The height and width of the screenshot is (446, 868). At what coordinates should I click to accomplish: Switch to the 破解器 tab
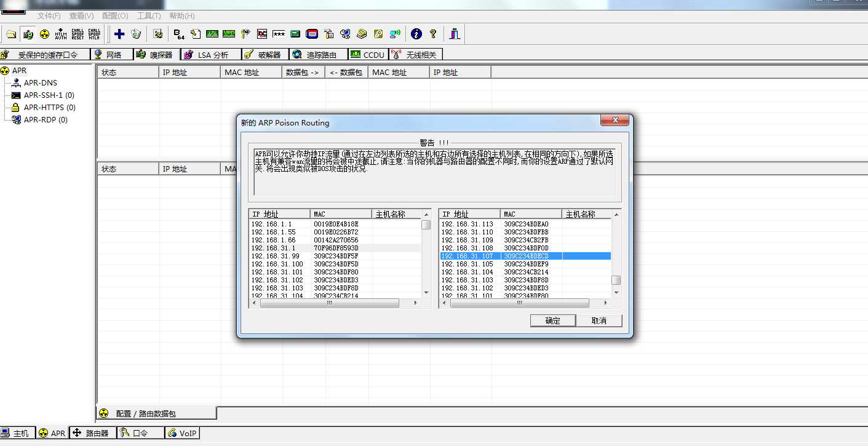[x=265, y=55]
